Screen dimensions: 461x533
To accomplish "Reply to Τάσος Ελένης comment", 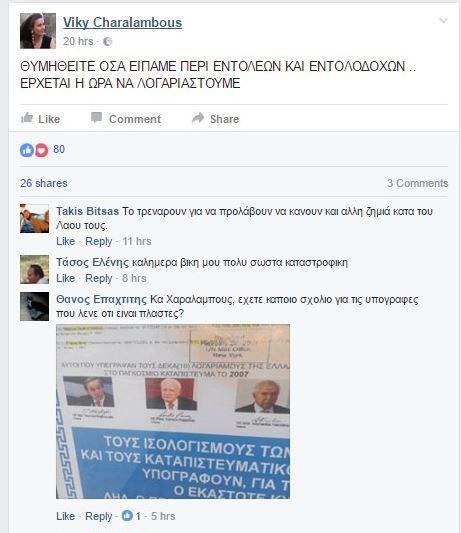I will coord(99,278).
